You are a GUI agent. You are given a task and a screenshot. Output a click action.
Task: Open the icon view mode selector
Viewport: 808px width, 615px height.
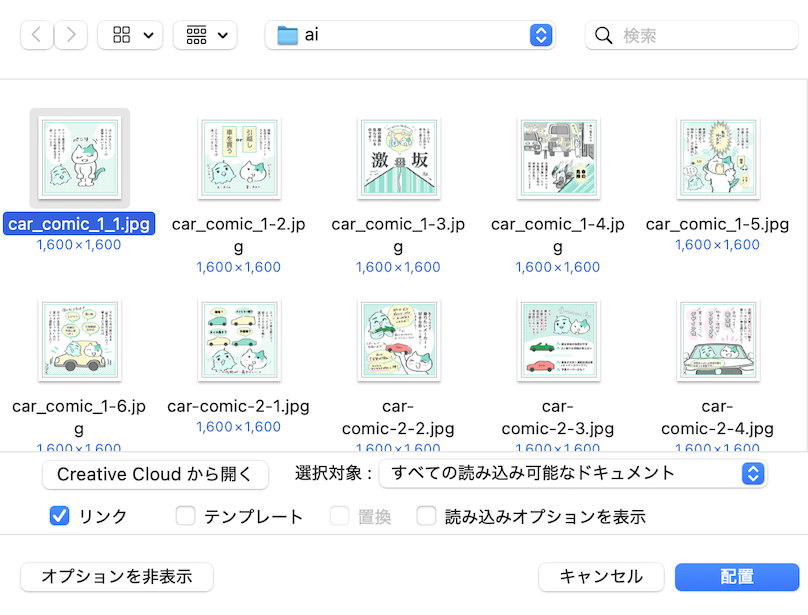pyautogui.click(x=130, y=35)
